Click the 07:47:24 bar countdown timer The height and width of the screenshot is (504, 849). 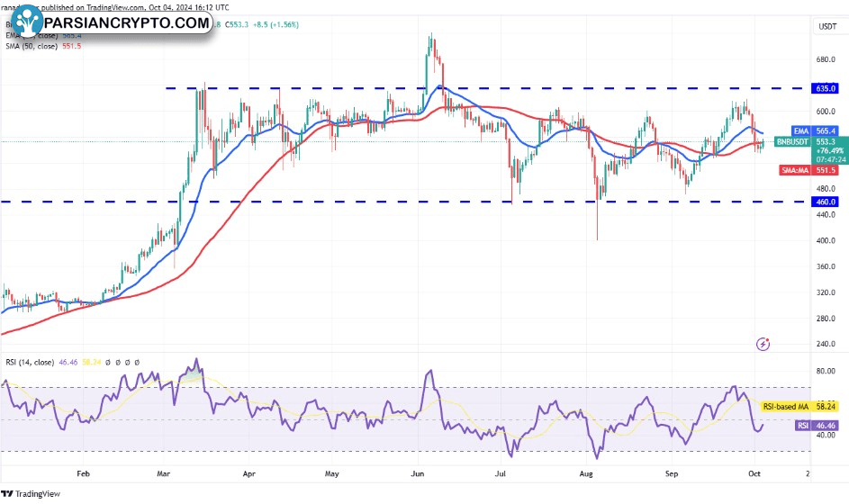coord(831,159)
